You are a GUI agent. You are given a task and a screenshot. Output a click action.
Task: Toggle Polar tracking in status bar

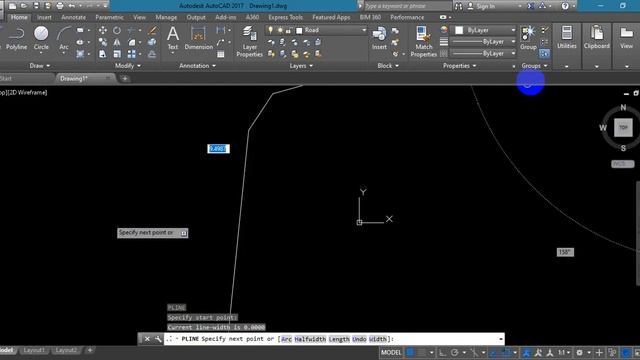point(455,352)
